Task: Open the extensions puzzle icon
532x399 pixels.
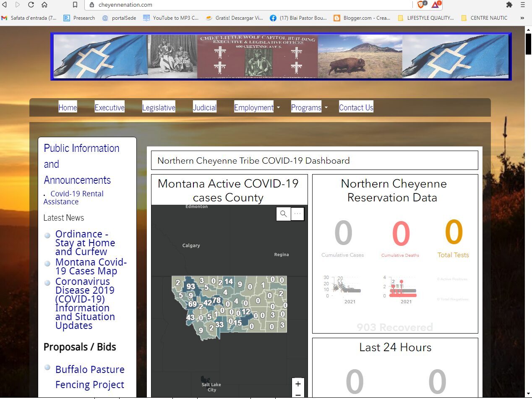Action: pos(509,5)
